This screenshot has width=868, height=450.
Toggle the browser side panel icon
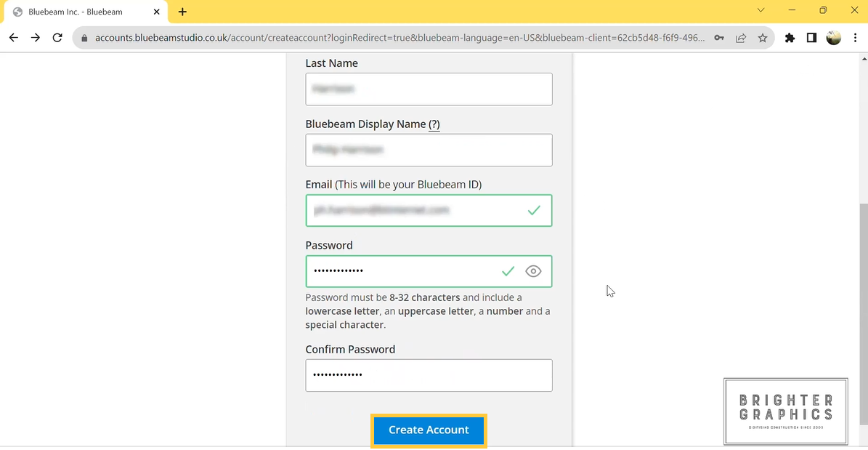[x=811, y=38]
